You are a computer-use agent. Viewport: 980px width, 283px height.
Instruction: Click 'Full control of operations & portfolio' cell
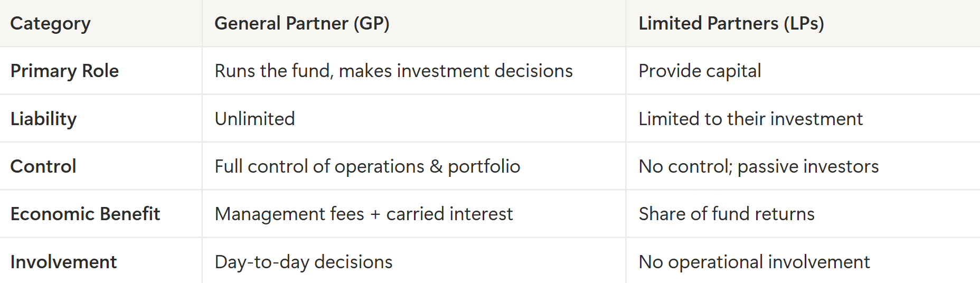(367, 166)
